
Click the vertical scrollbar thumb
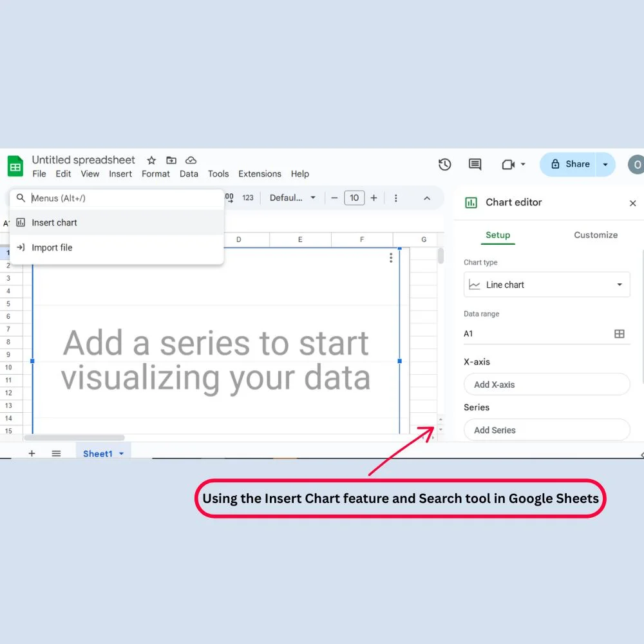440,256
